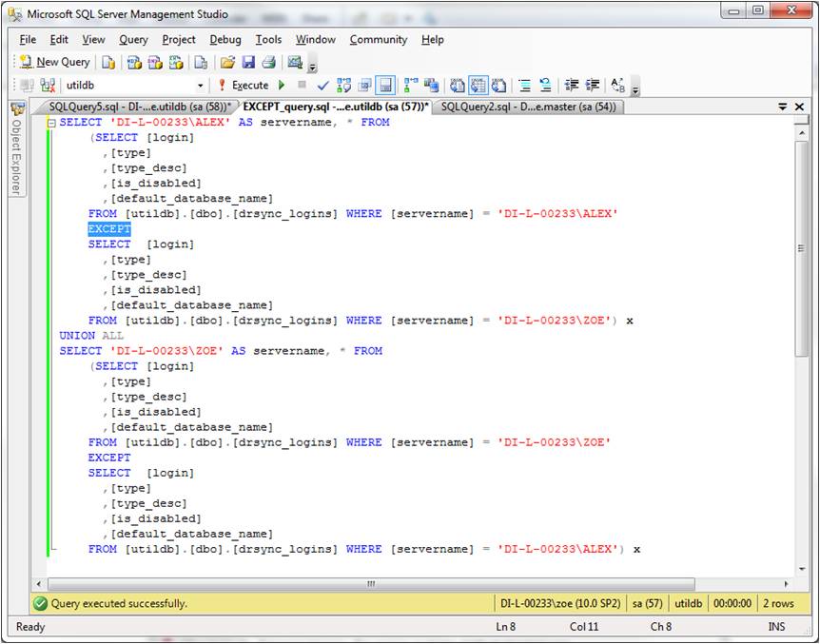Expand the Object Explorer side panel
820x644 pixels.
pos(17,152)
